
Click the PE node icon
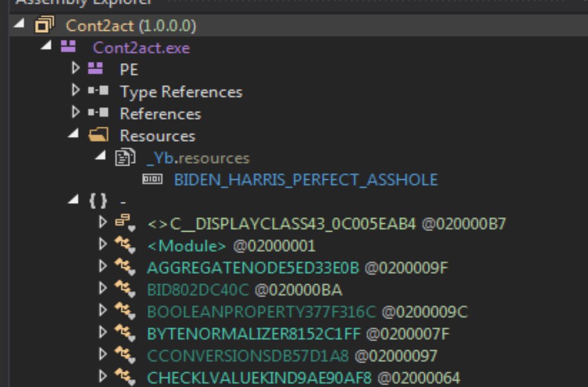coord(95,68)
